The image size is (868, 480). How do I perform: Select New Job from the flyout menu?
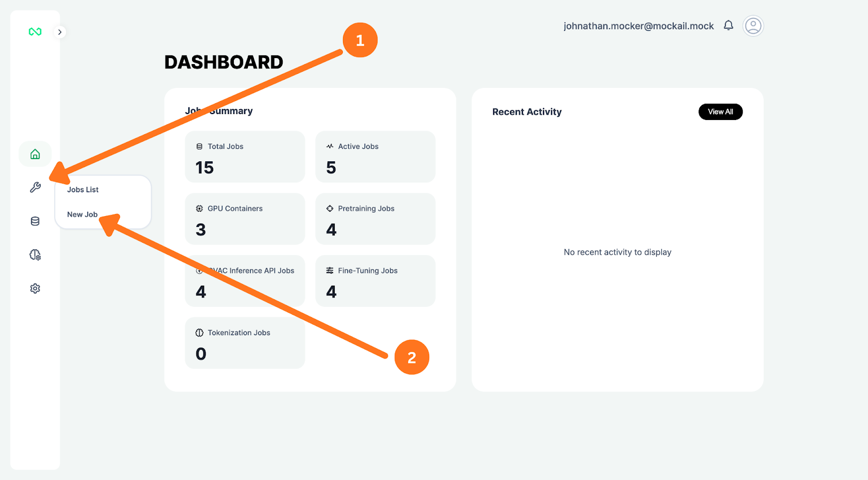[x=82, y=214]
